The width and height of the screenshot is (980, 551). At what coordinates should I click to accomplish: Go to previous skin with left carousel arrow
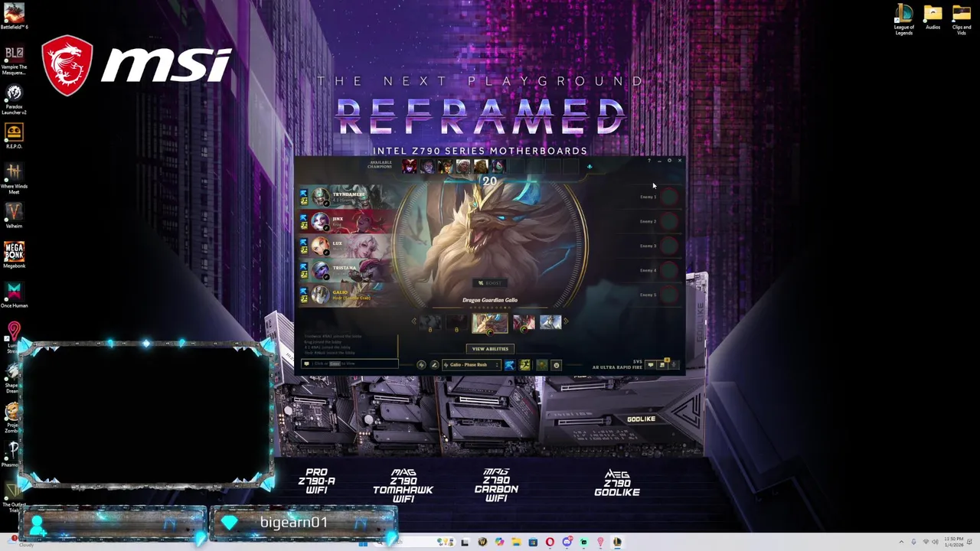tap(413, 321)
